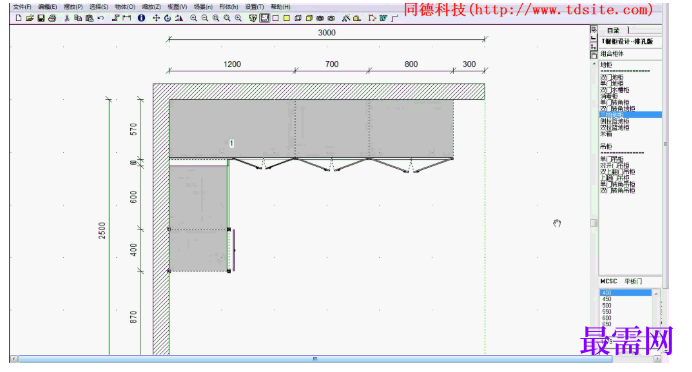Click the Save floppy disk icon

pos(41,18)
